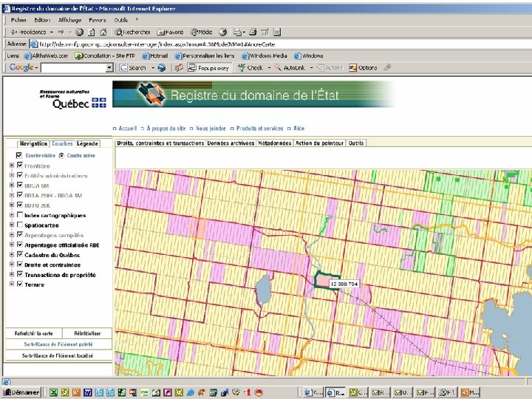Toggle the Droits et contraintes checkbox

point(20,264)
